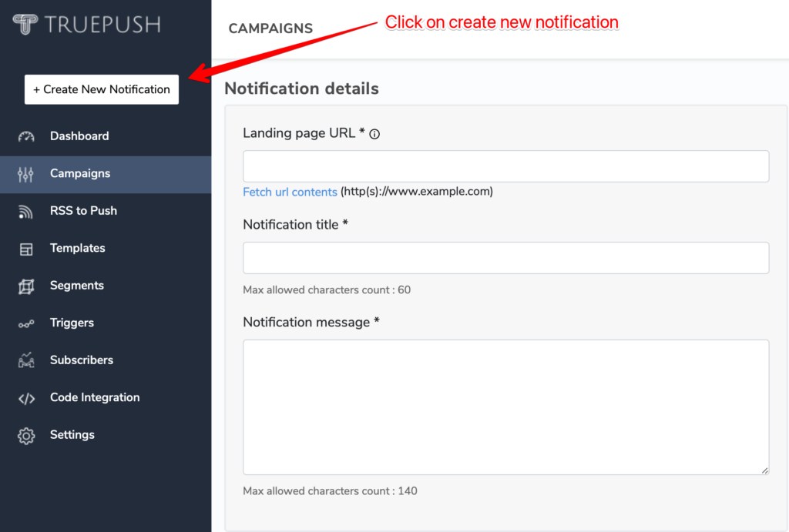The height and width of the screenshot is (532, 789).
Task: Click the Truepush logo
Action: tap(85, 24)
